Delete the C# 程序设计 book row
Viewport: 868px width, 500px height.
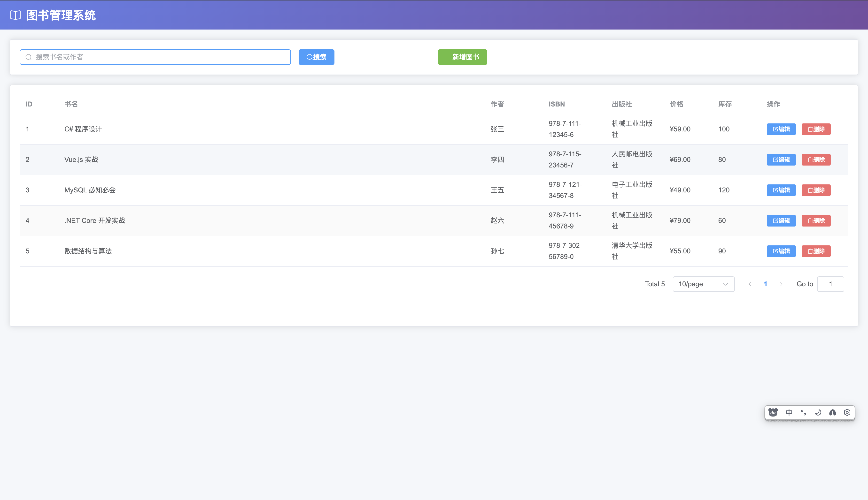tap(816, 129)
